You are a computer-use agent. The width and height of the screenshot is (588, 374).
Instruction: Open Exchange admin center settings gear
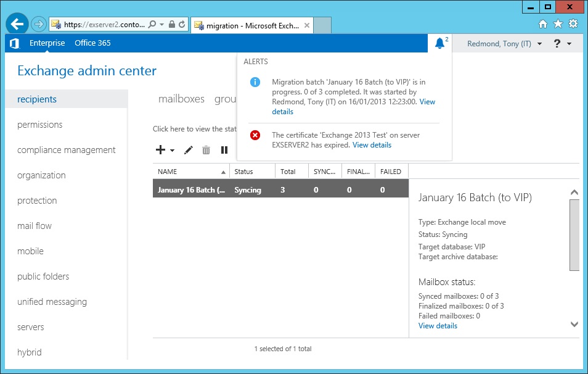pyautogui.click(x=572, y=23)
